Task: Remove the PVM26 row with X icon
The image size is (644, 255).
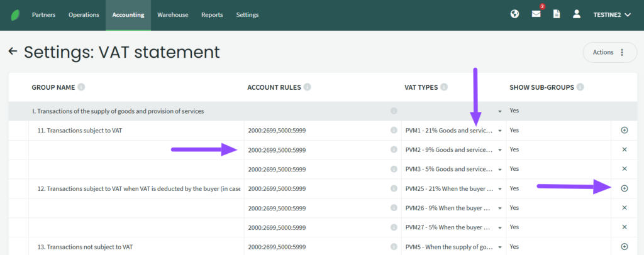Action: point(625,208)
